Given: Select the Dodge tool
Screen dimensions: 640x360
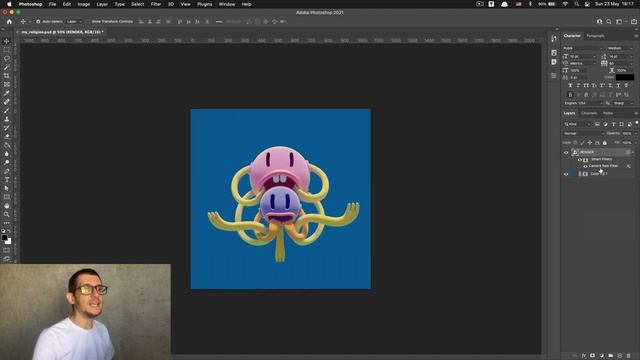Looking at the screenshot, I should pos(7,162).
